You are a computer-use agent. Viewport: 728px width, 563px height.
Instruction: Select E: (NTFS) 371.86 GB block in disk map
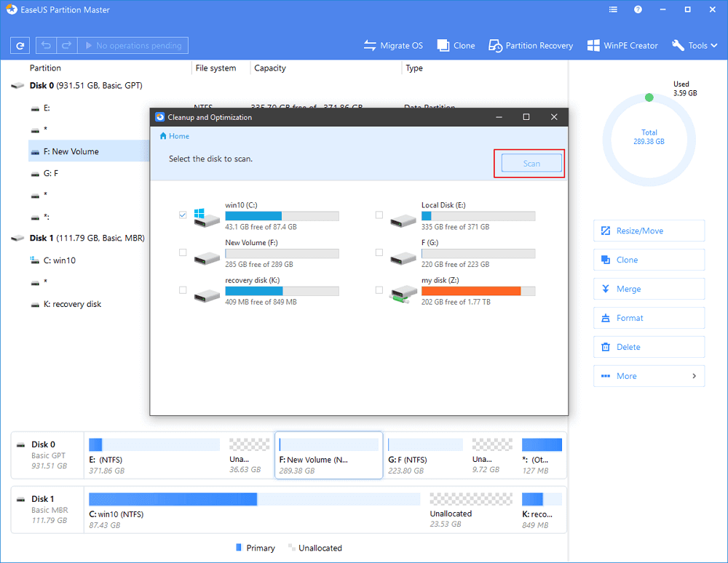154,456
